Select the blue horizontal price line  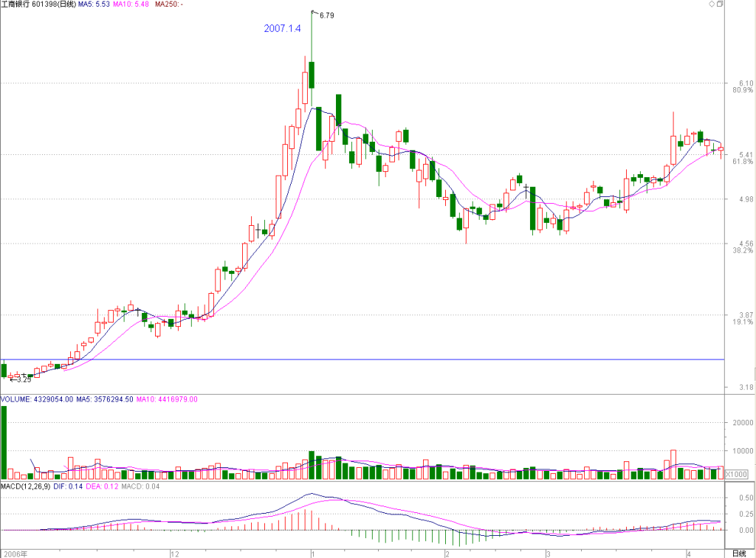click(x=362, y=359)
